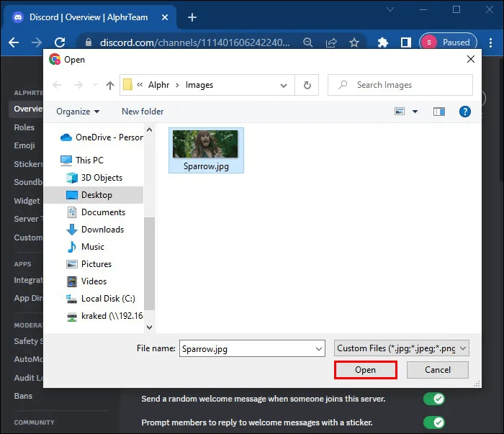Open Stickers in Discord settings sidebar
The image size is (504, 434).
[28, 164]
